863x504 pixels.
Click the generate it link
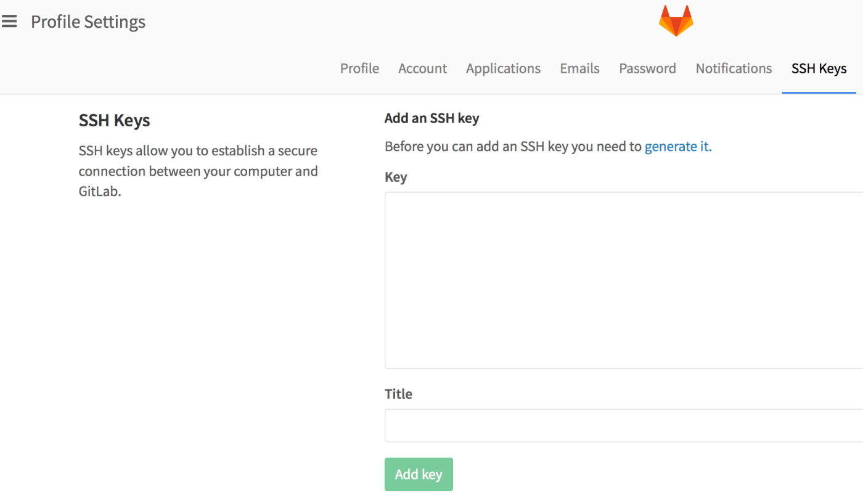click(678, 146)
